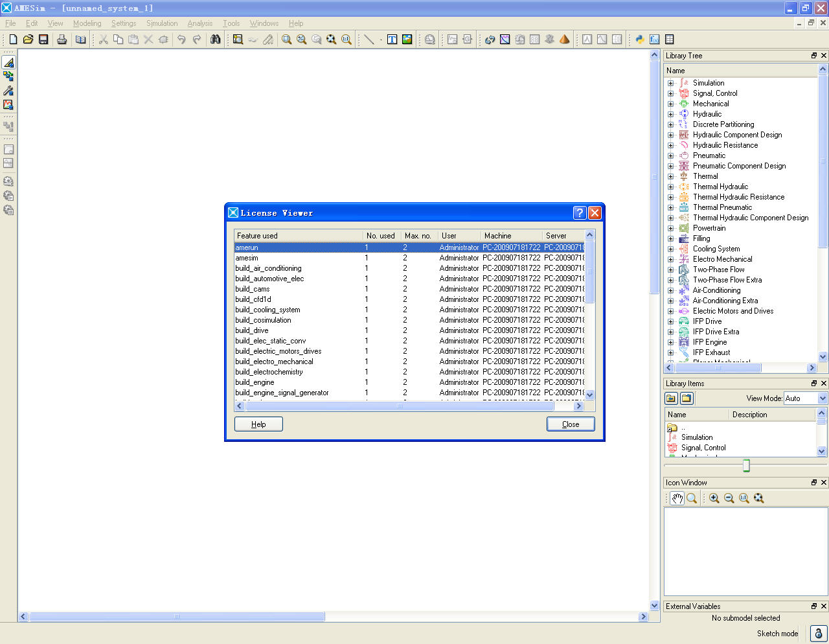Click the License Viewer question mark help

click(x=580, y=213)
